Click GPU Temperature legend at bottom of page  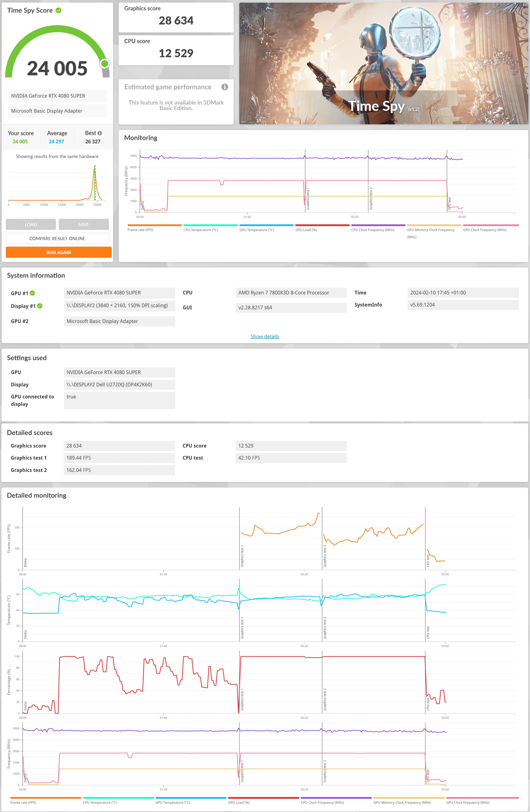pyautogui.click(x=173, y=802)
